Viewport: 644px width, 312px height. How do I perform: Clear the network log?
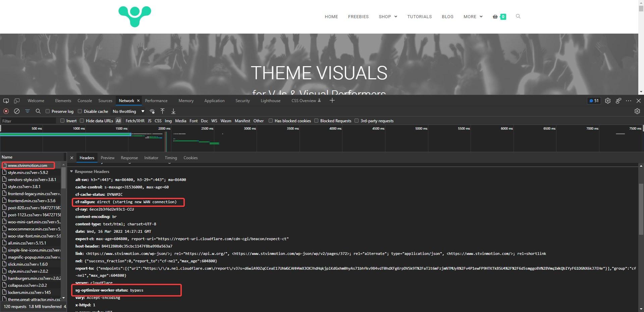[x=17, y=111]
